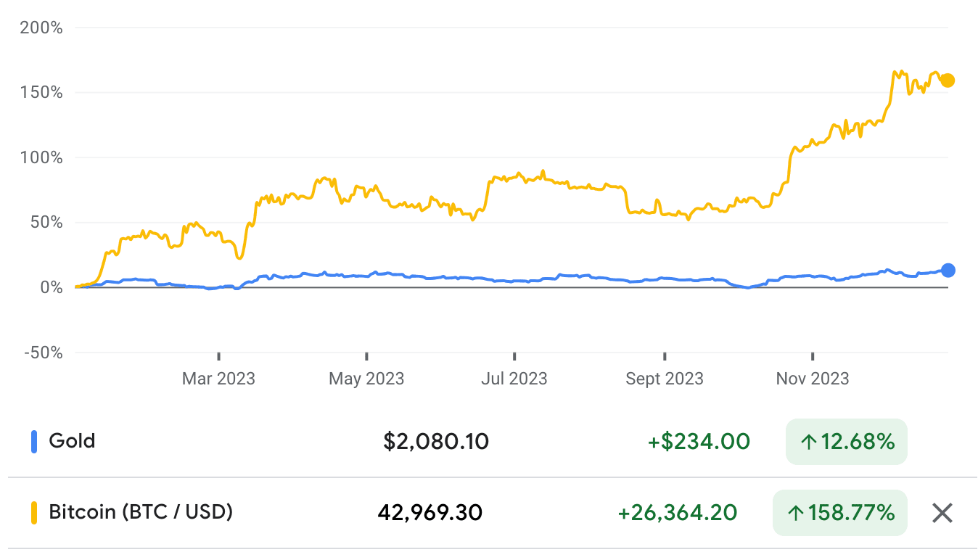Click the May 2023 axis label
This screenshot has width=978, height=560.
click(366, 379)
